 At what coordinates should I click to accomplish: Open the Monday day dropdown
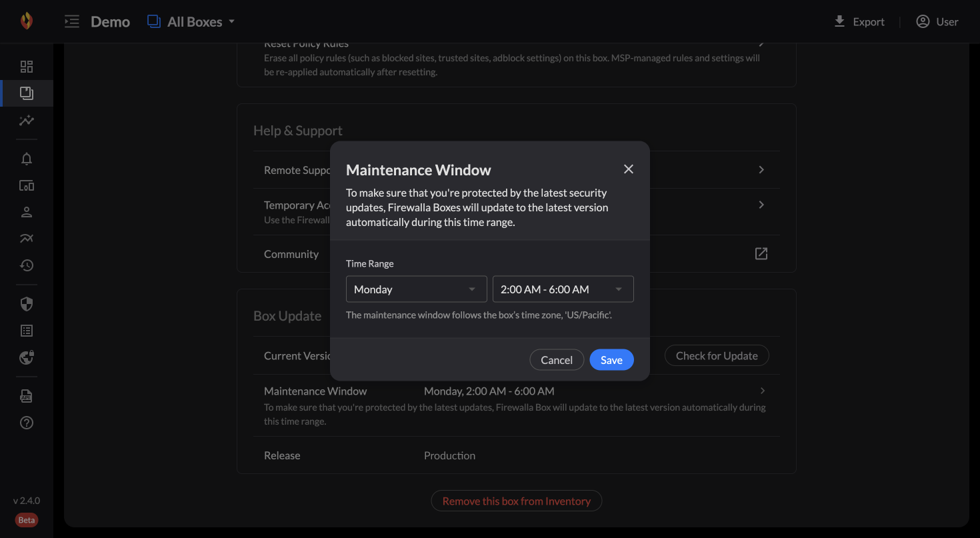(x=416, y=289)
